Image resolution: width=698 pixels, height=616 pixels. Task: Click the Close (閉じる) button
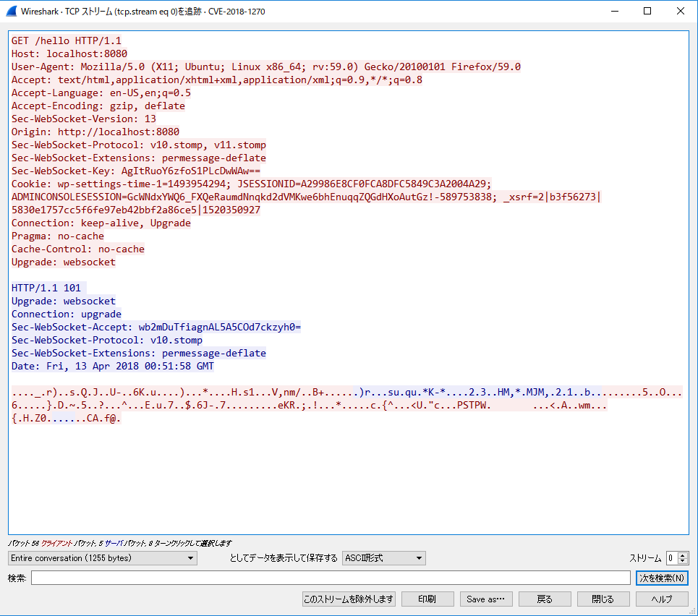point(603,599)
